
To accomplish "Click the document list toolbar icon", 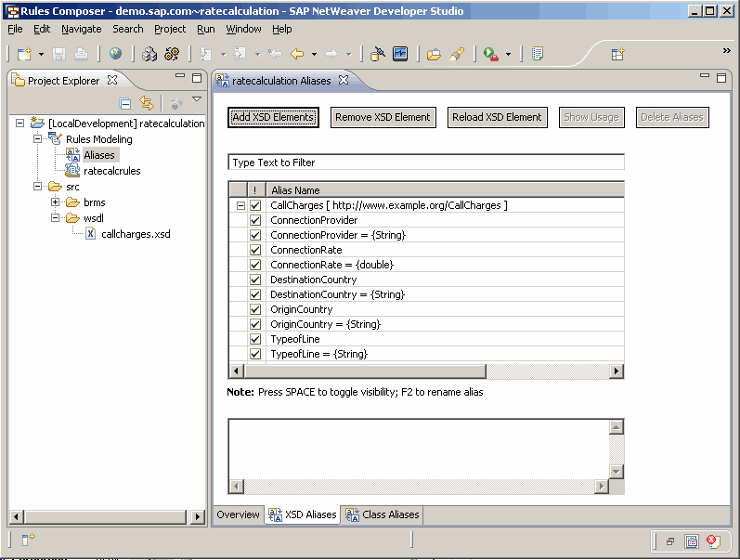I will pos(537,54).
